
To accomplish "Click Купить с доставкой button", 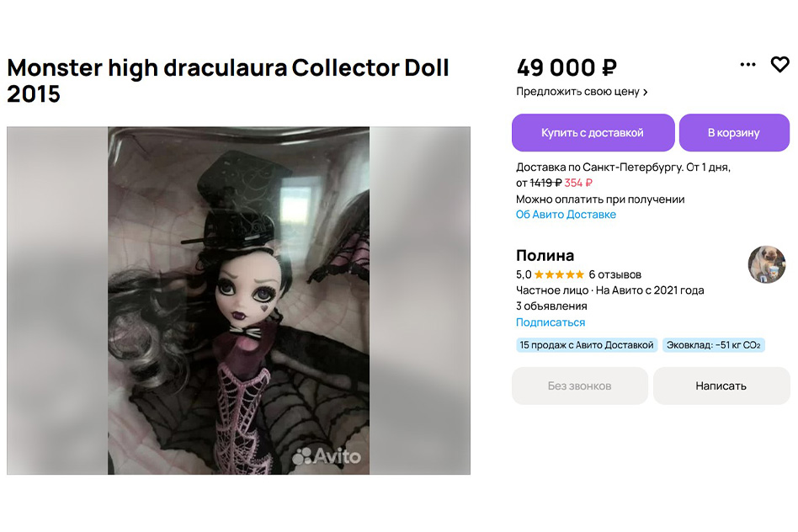I will (x=593, y=133).
